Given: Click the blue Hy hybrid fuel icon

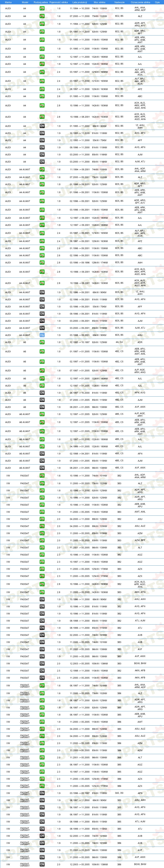Looking at the screenshot, I should click(42, 335).
